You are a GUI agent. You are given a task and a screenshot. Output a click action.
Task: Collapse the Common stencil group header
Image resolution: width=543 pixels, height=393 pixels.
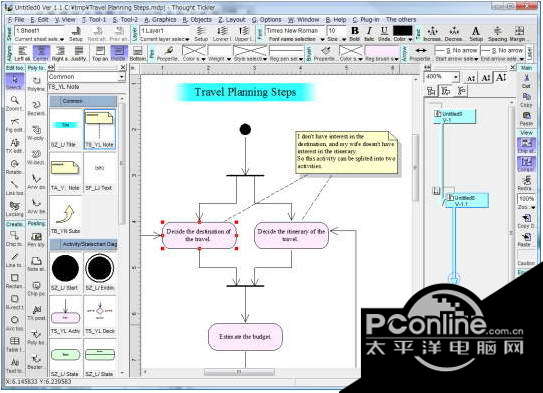pos(83,101)
